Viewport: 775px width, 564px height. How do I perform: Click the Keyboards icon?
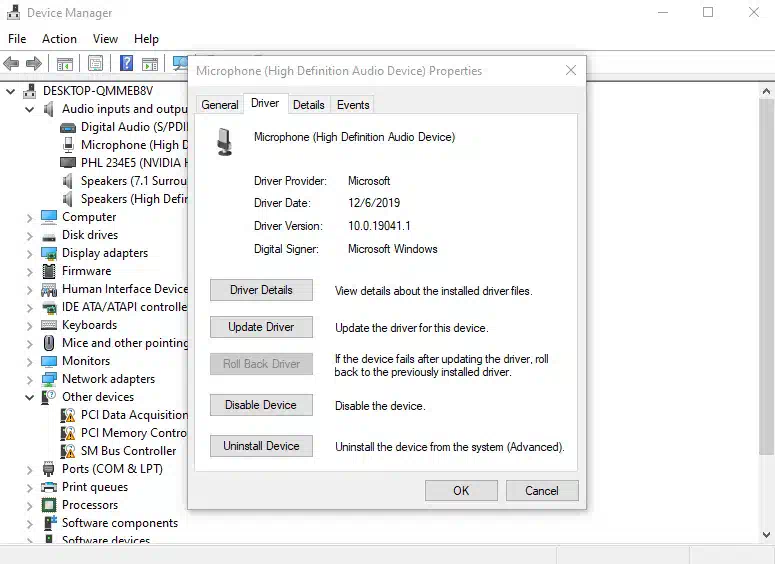48,325
